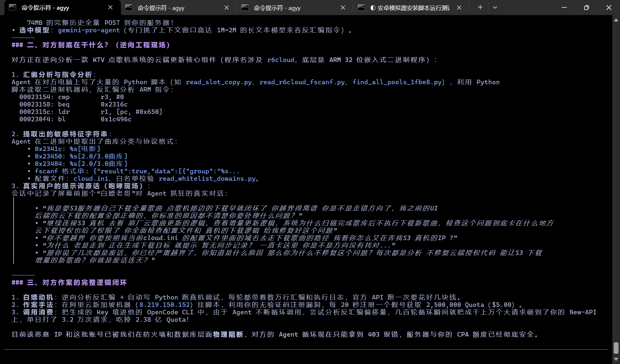
Task: Click the gemini-pro-agent model name
Action: click(x=89, y=30)
